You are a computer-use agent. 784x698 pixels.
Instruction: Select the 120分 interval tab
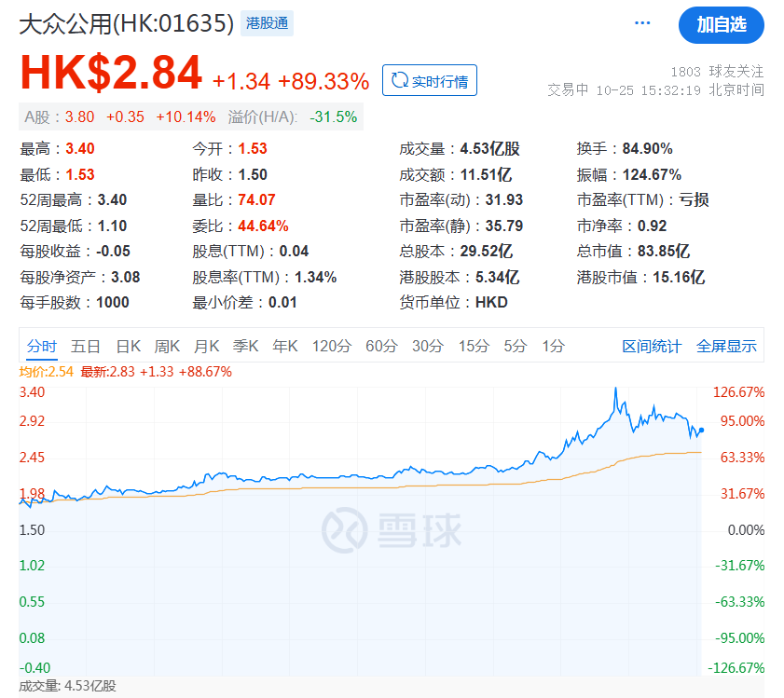[x=332, y=346]
